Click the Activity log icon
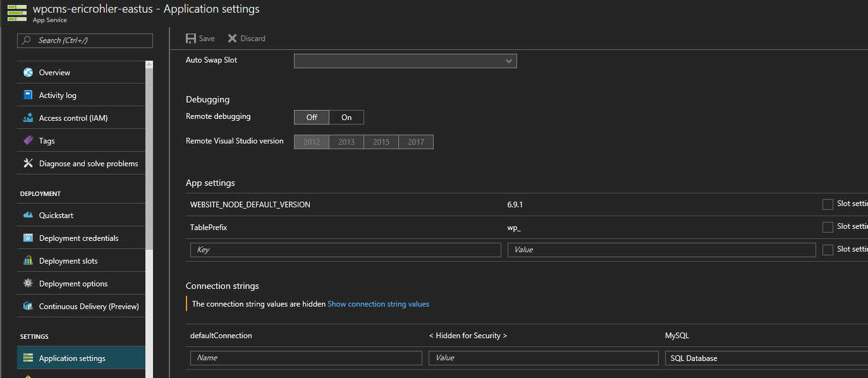The height and width of the screenshot is (378, 868). pos(28,95)
